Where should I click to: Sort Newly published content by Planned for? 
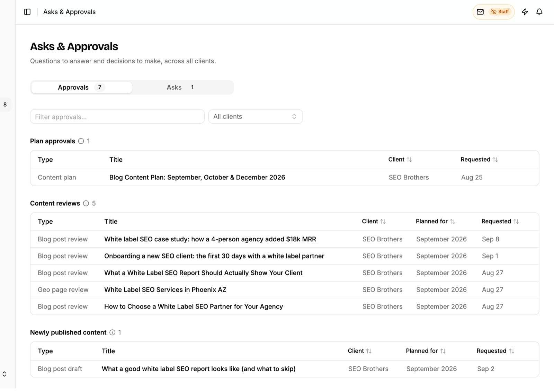(x=426, y=351)
